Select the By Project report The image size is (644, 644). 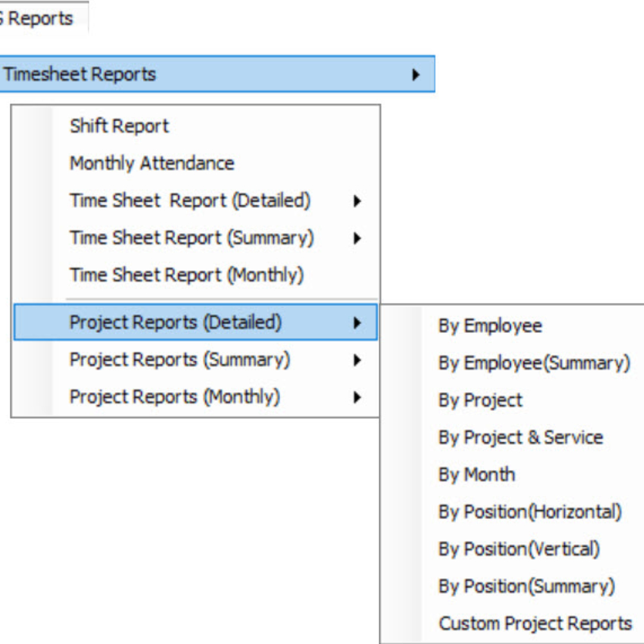(480, 401)
